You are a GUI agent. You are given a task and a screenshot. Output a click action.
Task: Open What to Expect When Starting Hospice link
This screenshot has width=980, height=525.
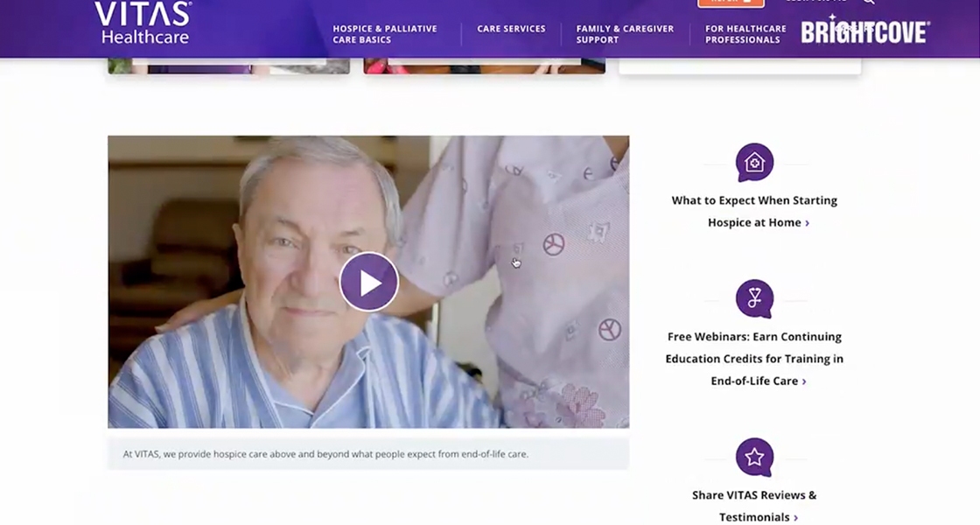click(x=754, y=211)
